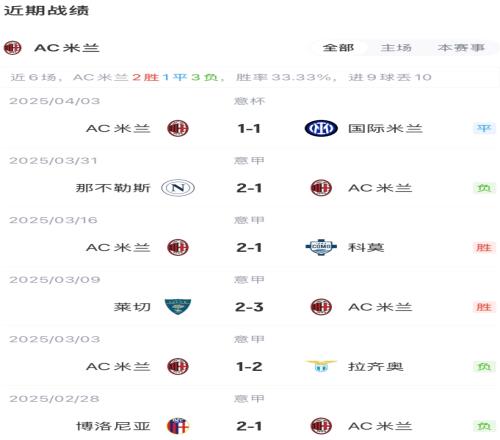Open the 2-3 score of 莱切 match
500x440 pixels.
(x=249, y=307)
